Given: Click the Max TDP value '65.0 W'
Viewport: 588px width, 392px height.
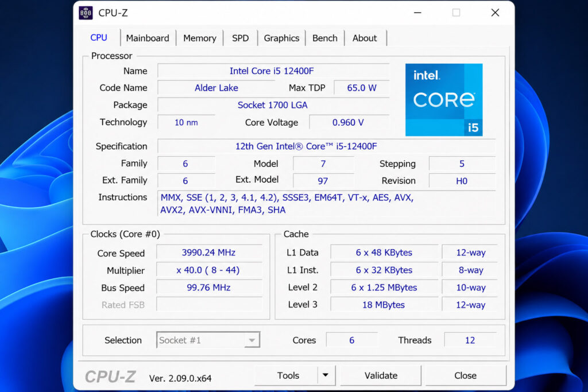Looking at the screenshot, I should tap(362, 88).
